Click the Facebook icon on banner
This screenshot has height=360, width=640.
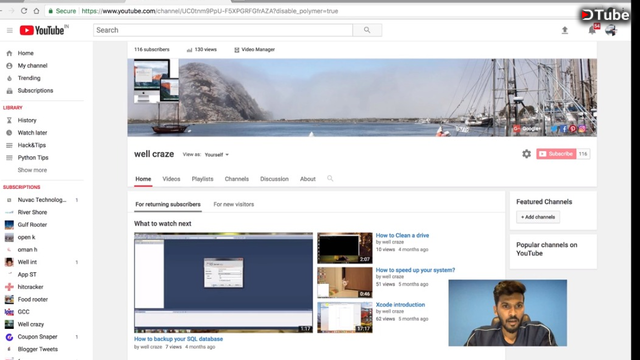[x=564, y=129]
